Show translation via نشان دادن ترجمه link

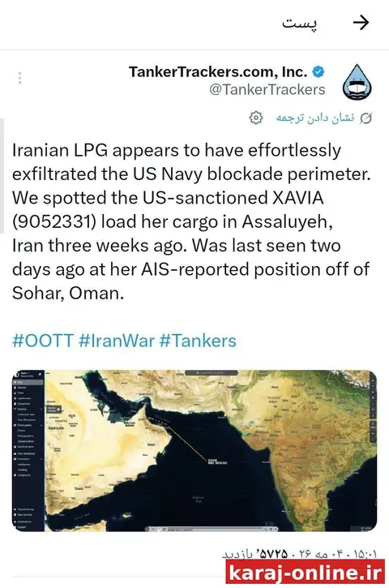pos(315,118)
